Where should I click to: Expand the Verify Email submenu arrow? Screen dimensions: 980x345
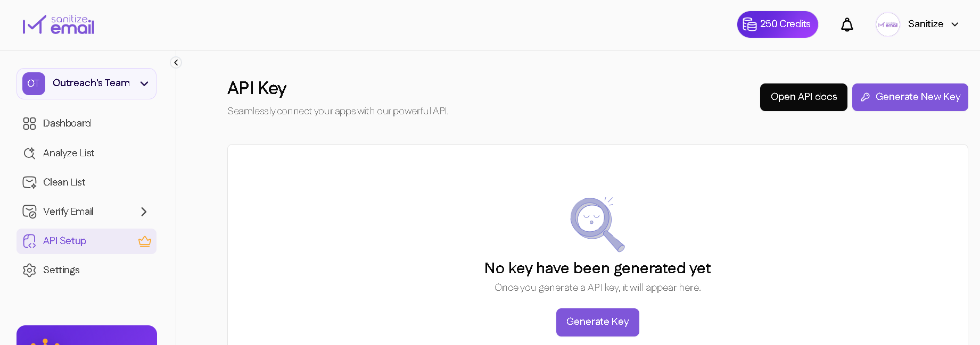point(144,212)
